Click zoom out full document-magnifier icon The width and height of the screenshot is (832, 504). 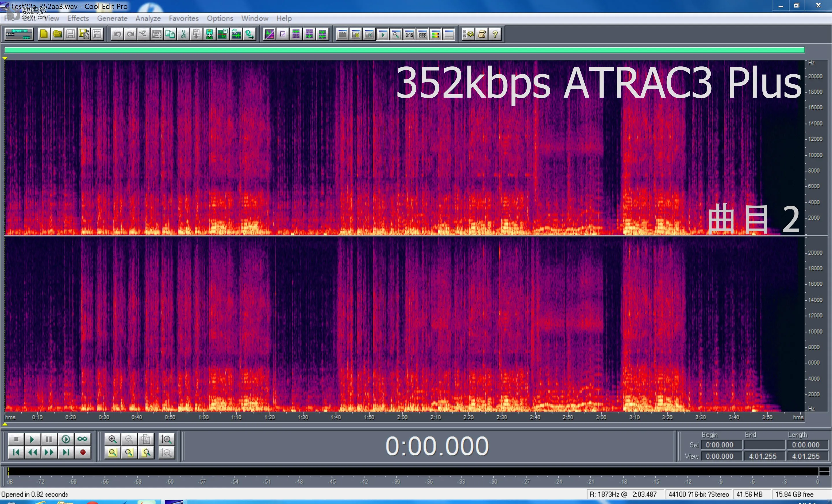(x=146, y=439)
